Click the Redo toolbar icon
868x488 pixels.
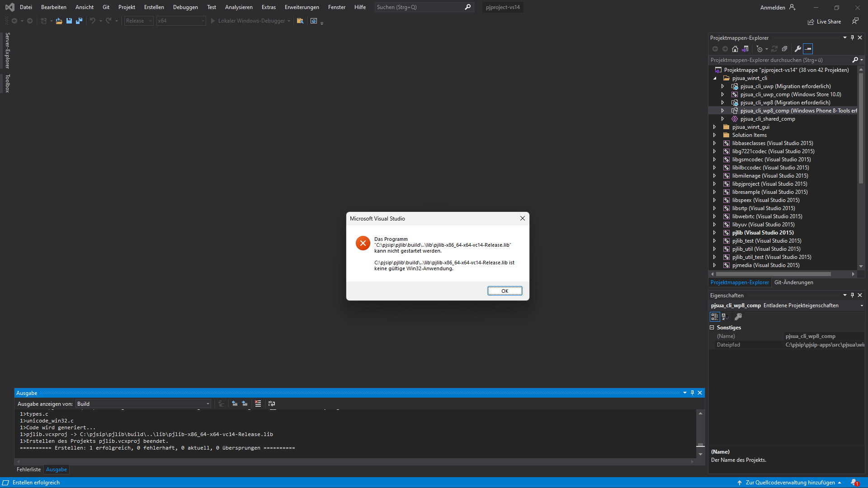click(x=108, y=21)
